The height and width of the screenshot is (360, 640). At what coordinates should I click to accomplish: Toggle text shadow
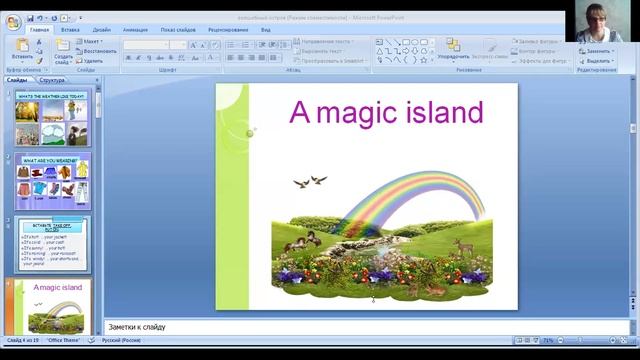(x=171, y=58)
